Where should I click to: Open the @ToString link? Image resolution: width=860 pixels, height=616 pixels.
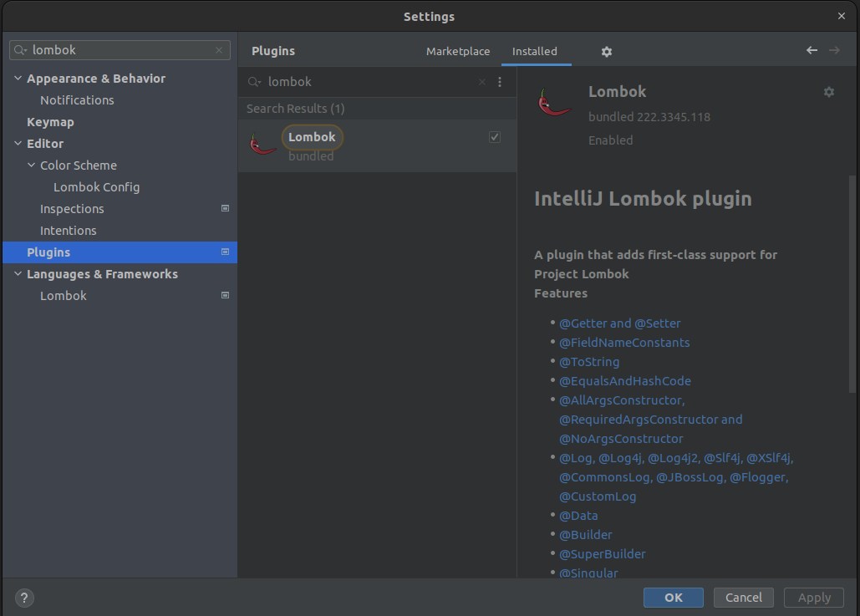point(589,362)
